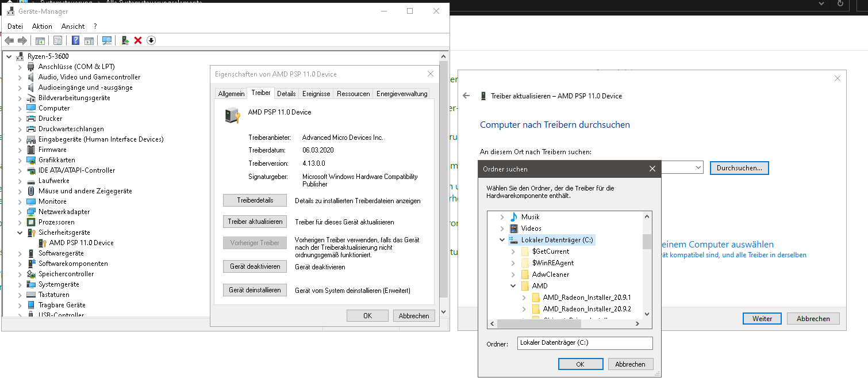
Task: Click the red X uninstall device icon
Action: (x=139, y=40)
